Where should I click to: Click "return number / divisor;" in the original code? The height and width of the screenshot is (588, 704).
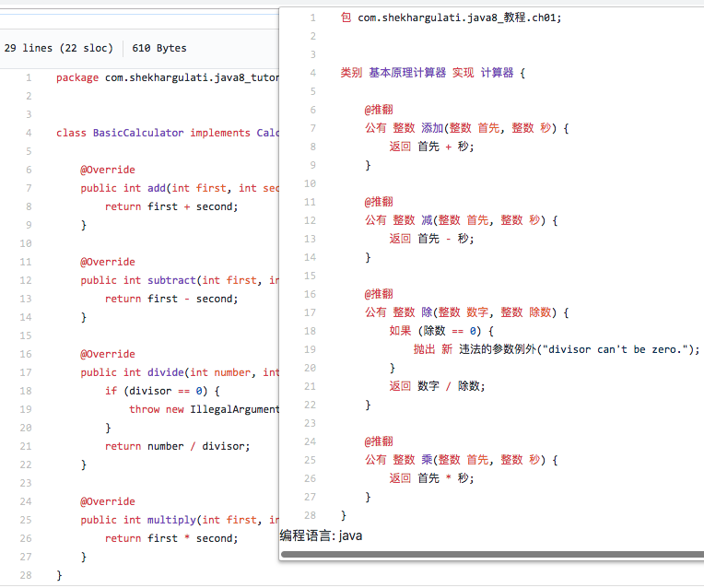click(x=178, y=446)
